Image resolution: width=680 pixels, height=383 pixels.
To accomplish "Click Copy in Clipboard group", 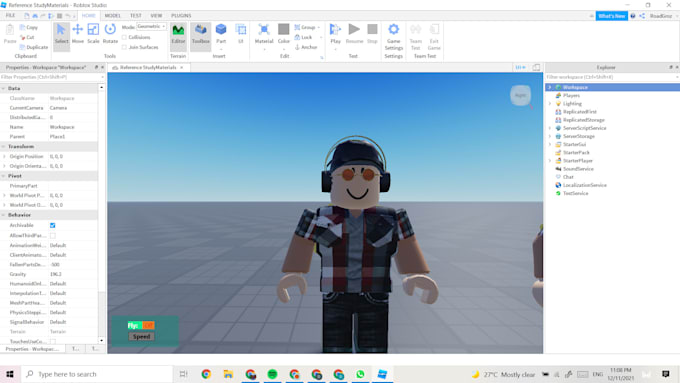I will [29, 27].
